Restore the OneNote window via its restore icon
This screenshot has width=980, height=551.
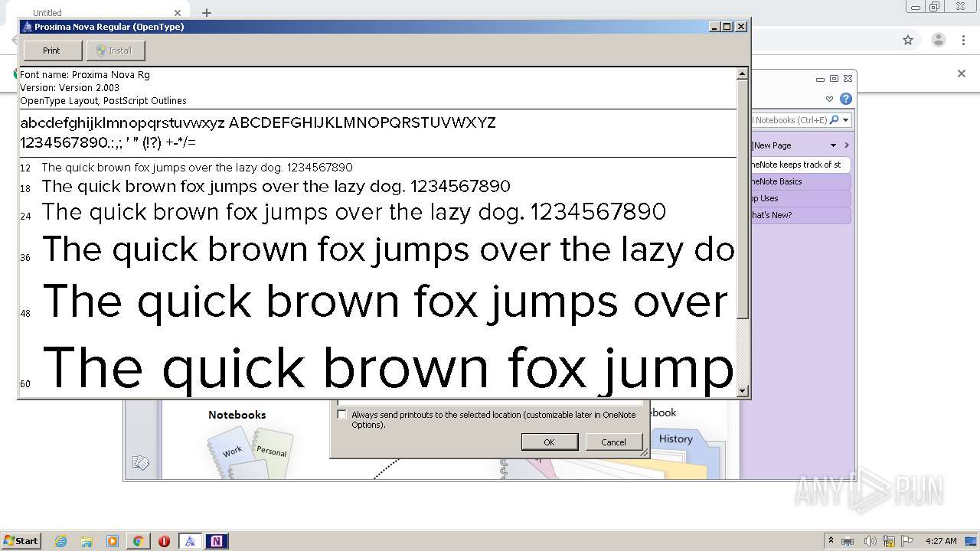(x=835, y=78)
